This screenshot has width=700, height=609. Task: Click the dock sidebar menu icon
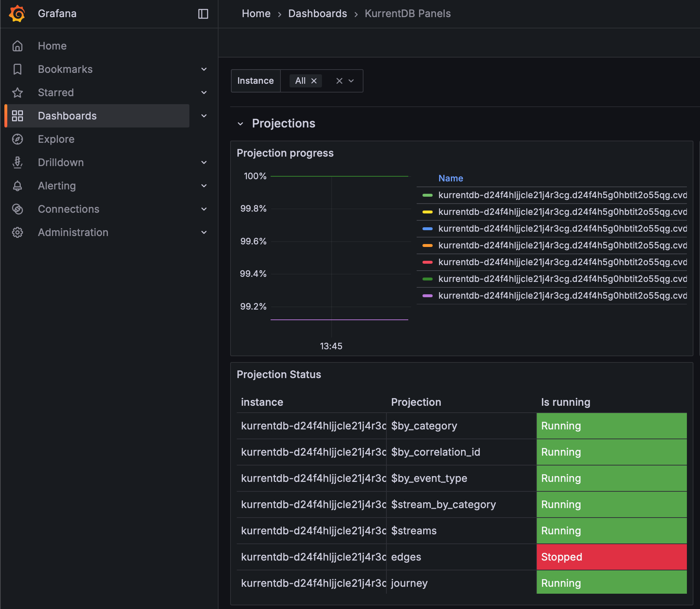pos(203,14)
